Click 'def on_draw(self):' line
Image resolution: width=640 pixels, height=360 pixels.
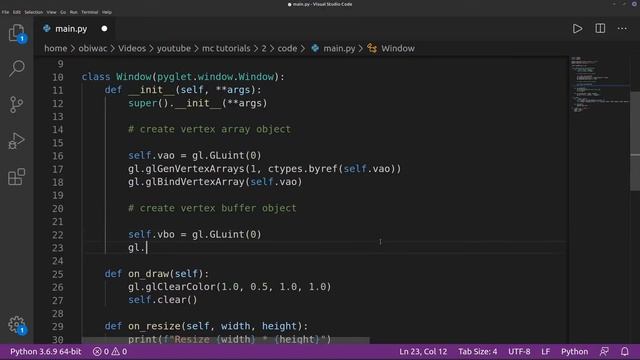click(x=157, y=273)
